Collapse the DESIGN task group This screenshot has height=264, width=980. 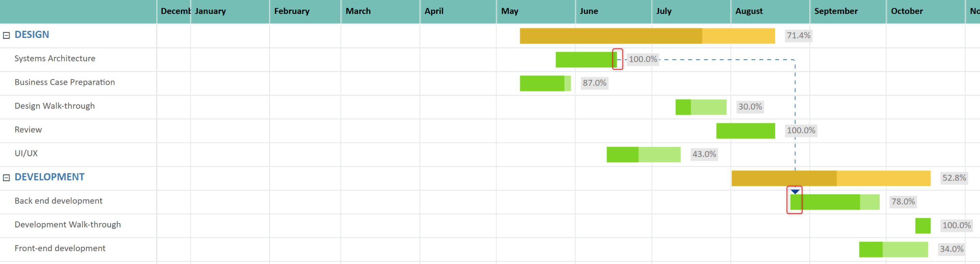(6, 35)
